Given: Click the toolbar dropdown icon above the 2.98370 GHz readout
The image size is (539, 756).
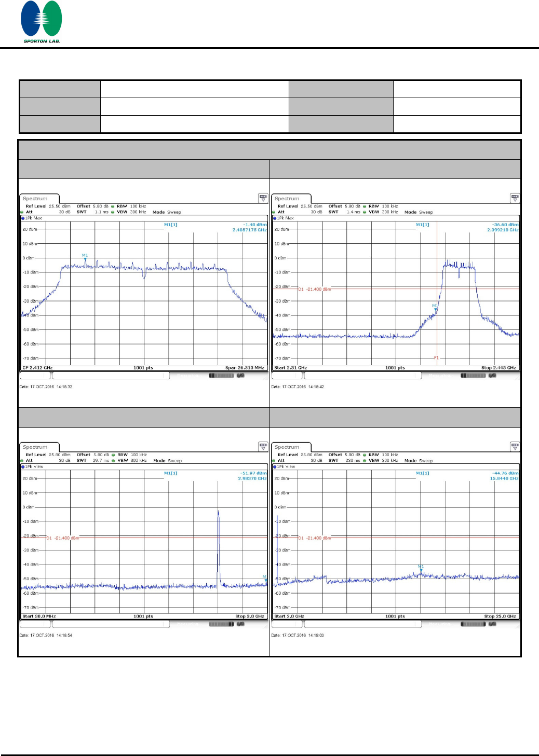Looking at the screenshot, I should click(263, 446).
